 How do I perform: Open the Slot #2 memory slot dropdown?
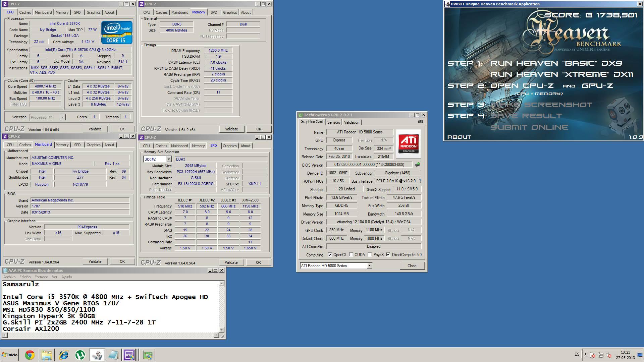click(x=169, y=159)
